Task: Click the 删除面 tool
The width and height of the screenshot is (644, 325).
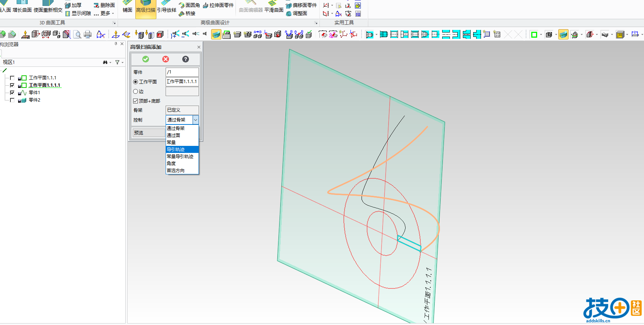Action: pos(104,5)
